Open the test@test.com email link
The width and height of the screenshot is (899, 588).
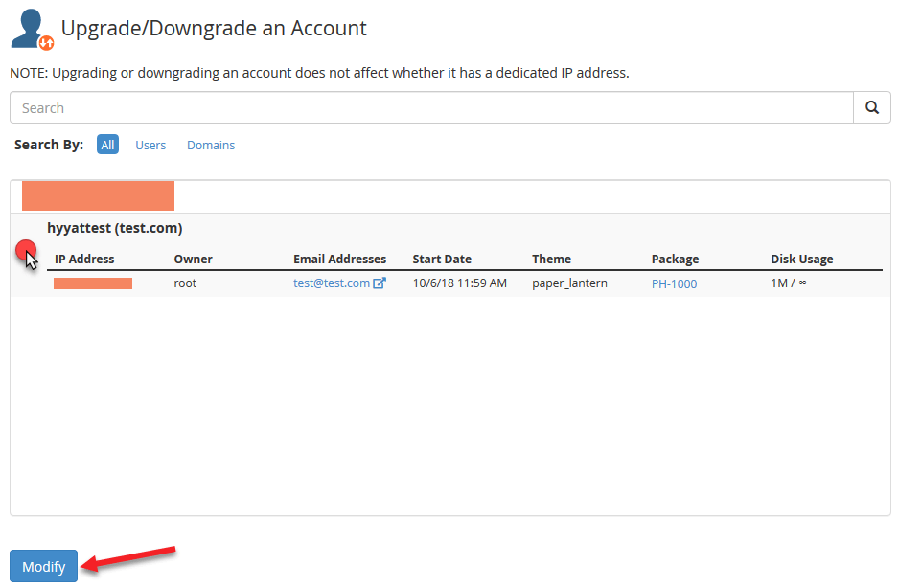(x=332, y=283)
